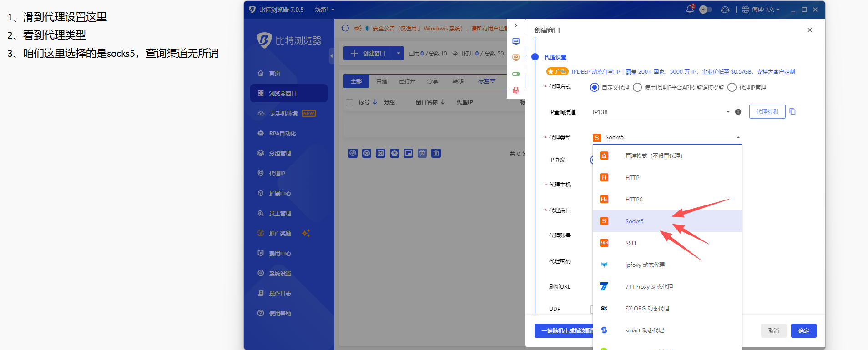
Task: Choose 711Proxy 动态代理 option
Action: point(667,287)
